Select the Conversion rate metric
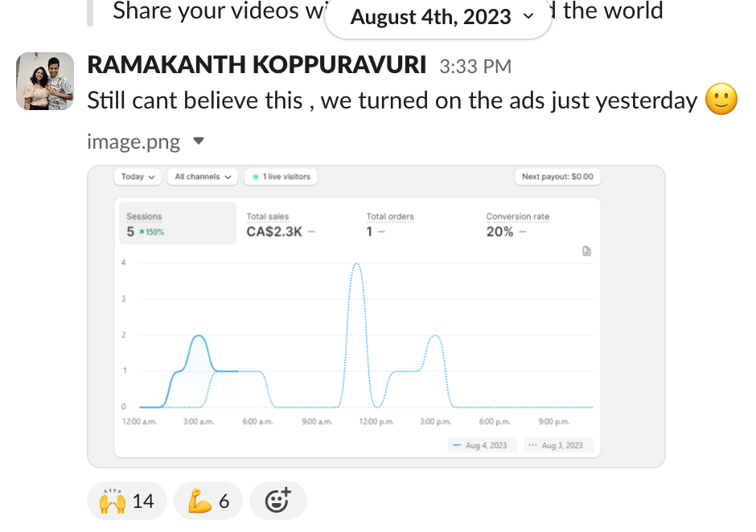The image size is (756, 532). (517, 224)
